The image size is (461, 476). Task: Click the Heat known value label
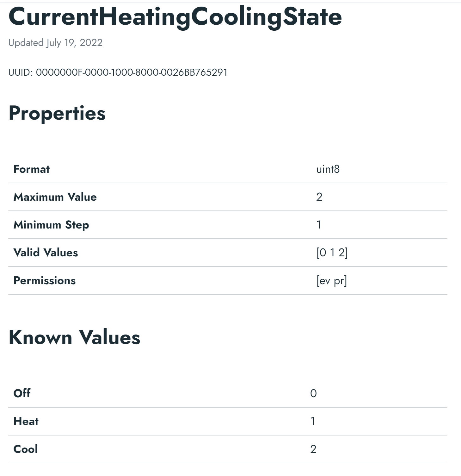click(x=26, y=422)
